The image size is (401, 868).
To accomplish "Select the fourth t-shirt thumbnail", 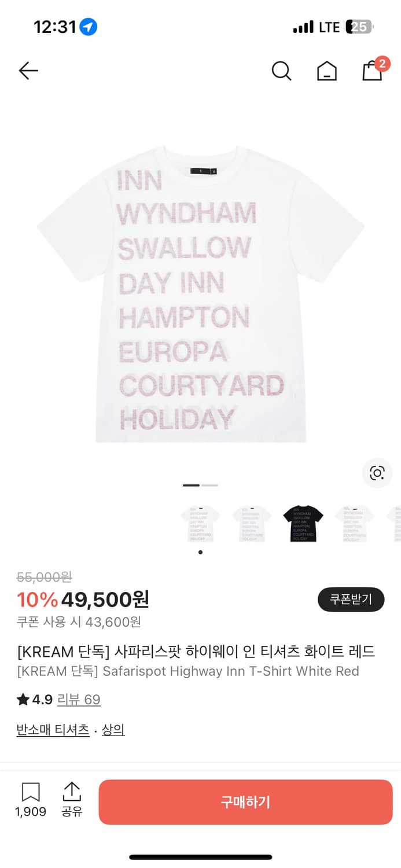I will pos(355,523).
